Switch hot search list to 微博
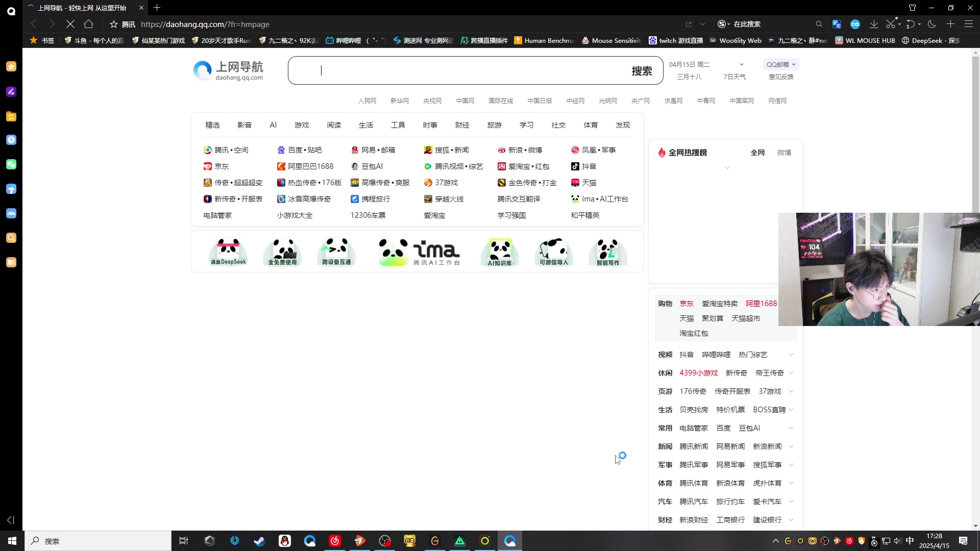The width and height of the screenshot is (980, 551). click(x=784, y=153)
